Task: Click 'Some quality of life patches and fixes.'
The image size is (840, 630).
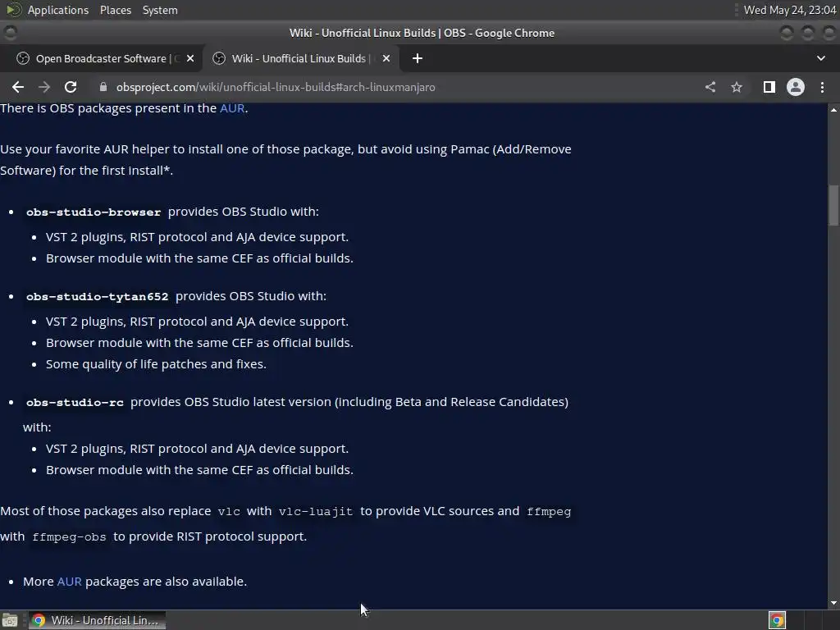Action: click(156, 364)
